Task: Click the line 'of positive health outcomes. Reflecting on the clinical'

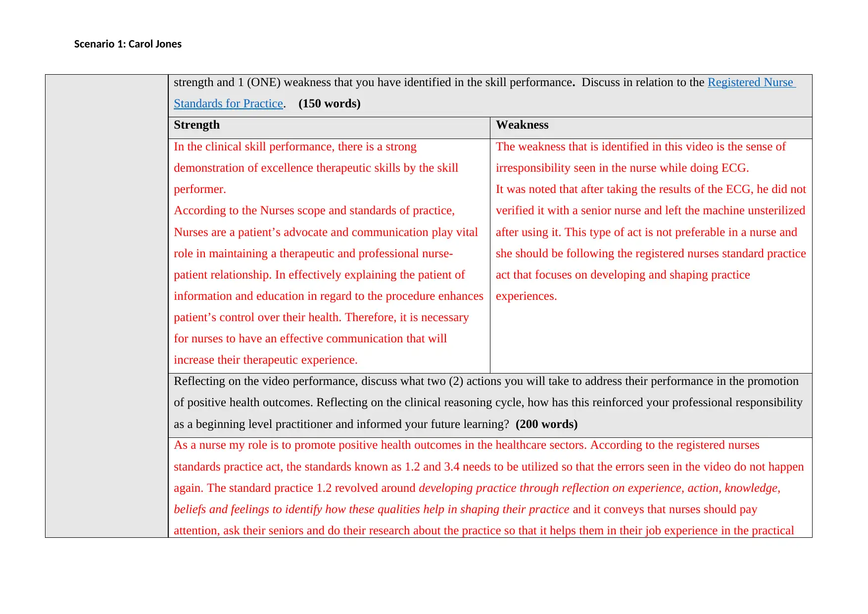Action: 488,402
